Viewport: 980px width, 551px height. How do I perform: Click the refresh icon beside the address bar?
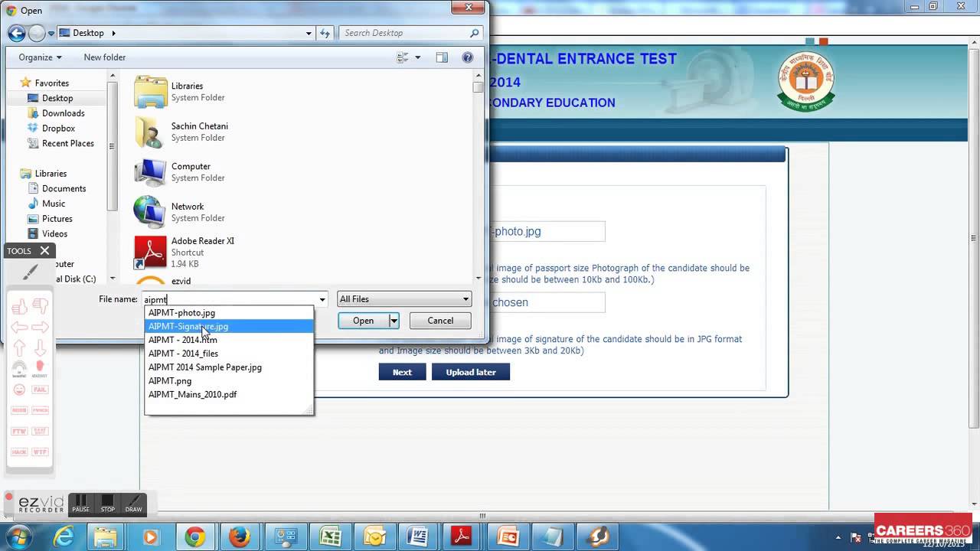click(x=325, y=33)
